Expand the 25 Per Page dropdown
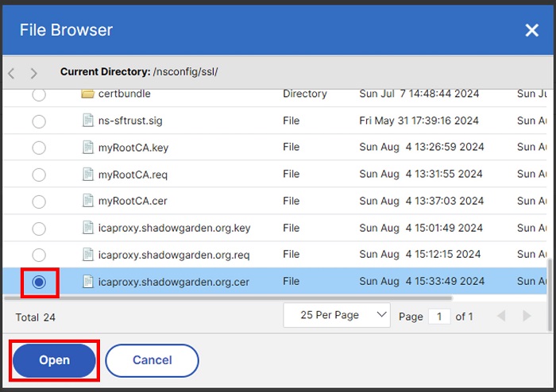The height and width of the screenshot is (392, 556). (337, 315)
